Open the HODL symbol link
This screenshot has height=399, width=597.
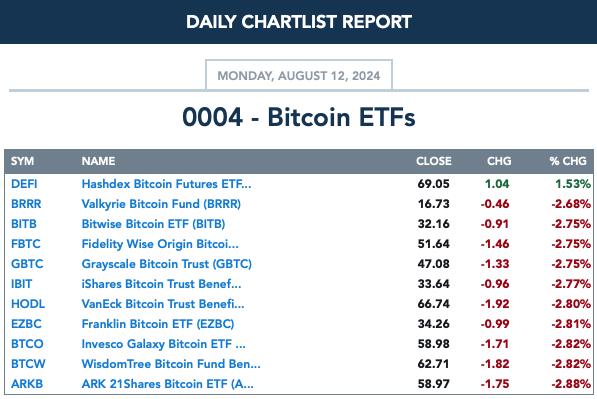coord(28,304)
